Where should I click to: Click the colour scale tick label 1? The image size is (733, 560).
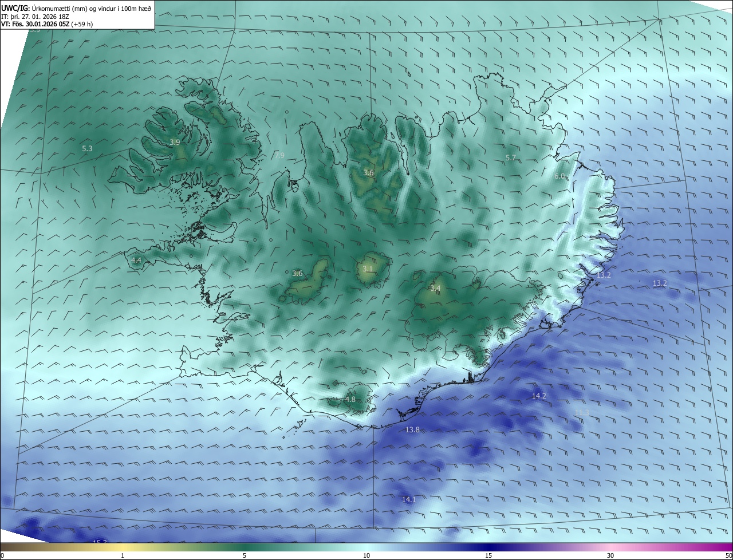tap(123, 555)
